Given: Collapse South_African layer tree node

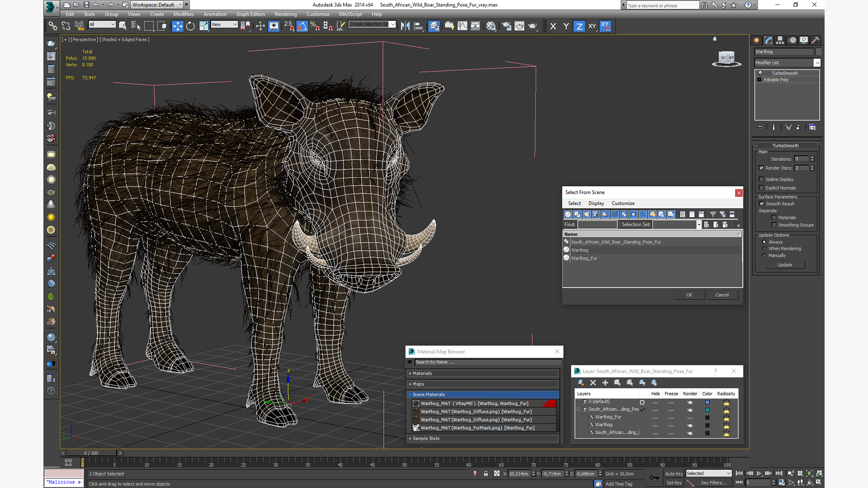Looking at the screenshot, I should [x=579, y=409].
